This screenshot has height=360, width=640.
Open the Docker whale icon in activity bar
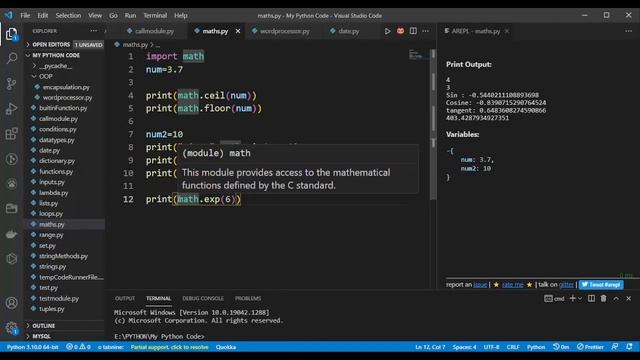(11, 234)
